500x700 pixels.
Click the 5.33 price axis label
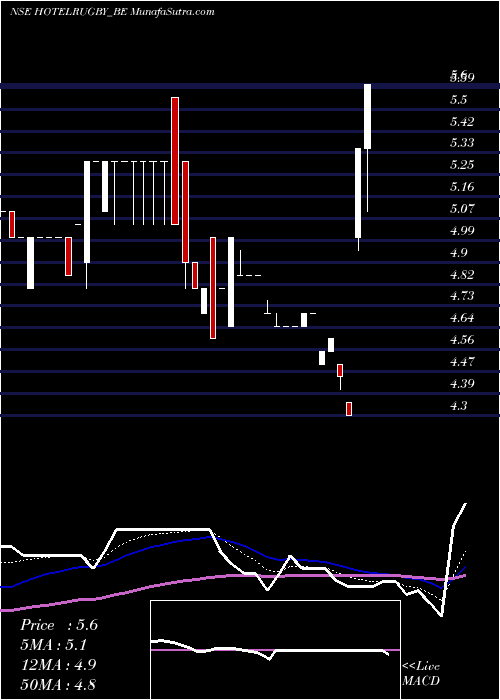[x=462, y=143]
